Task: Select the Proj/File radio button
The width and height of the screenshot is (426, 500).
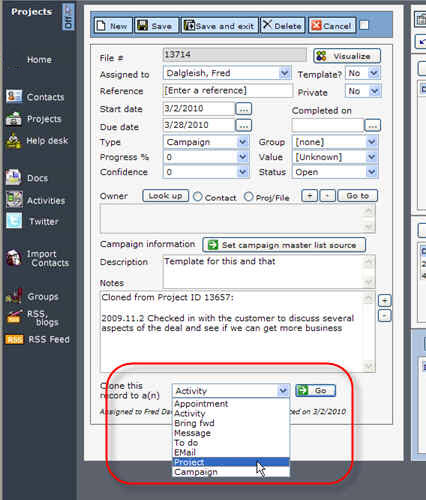Action: click(248, 197)
